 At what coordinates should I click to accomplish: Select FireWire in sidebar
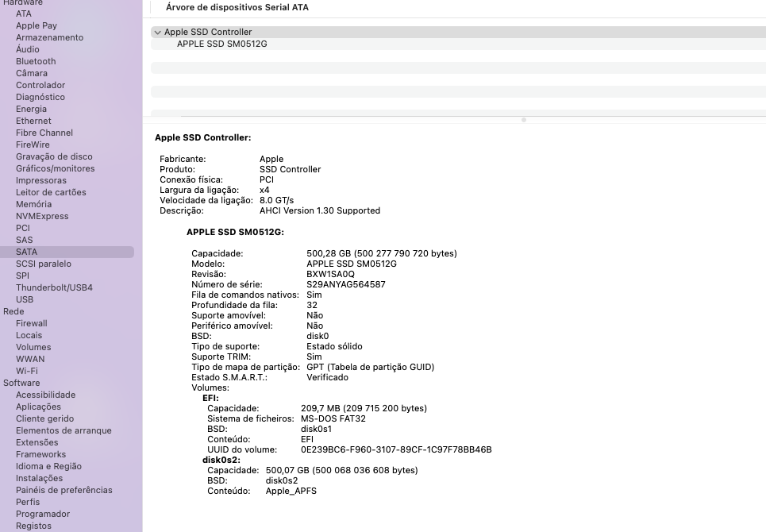pos(33,145)
